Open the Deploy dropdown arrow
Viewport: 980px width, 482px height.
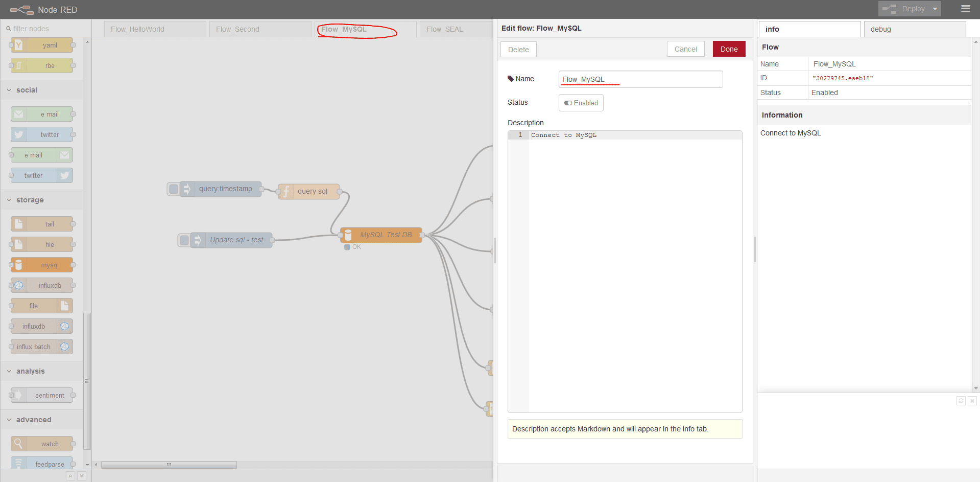click(935, 9)
